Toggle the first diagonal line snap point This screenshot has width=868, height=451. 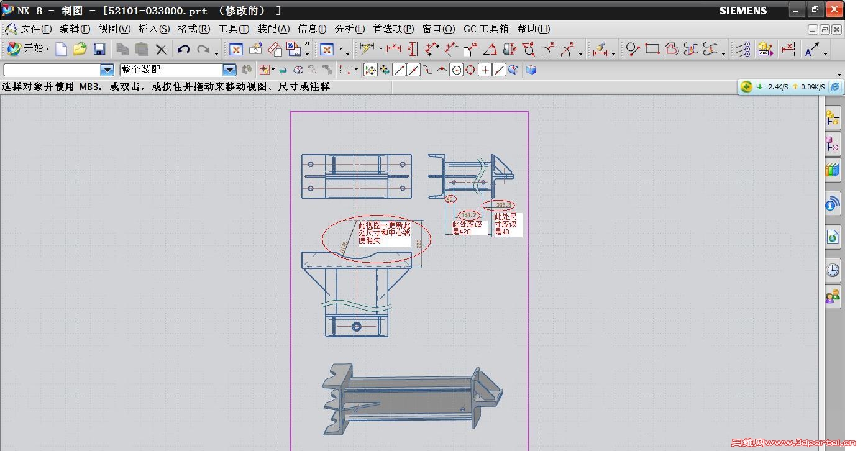click(399, 70)
